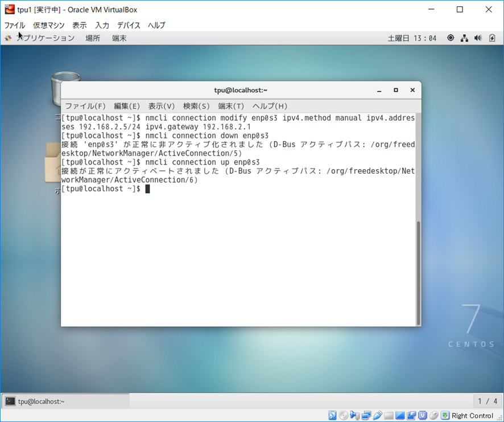Click the VirtualBox optical disc status icon
Viewport: 504px width, 422px height.
(x=344, y=416)
